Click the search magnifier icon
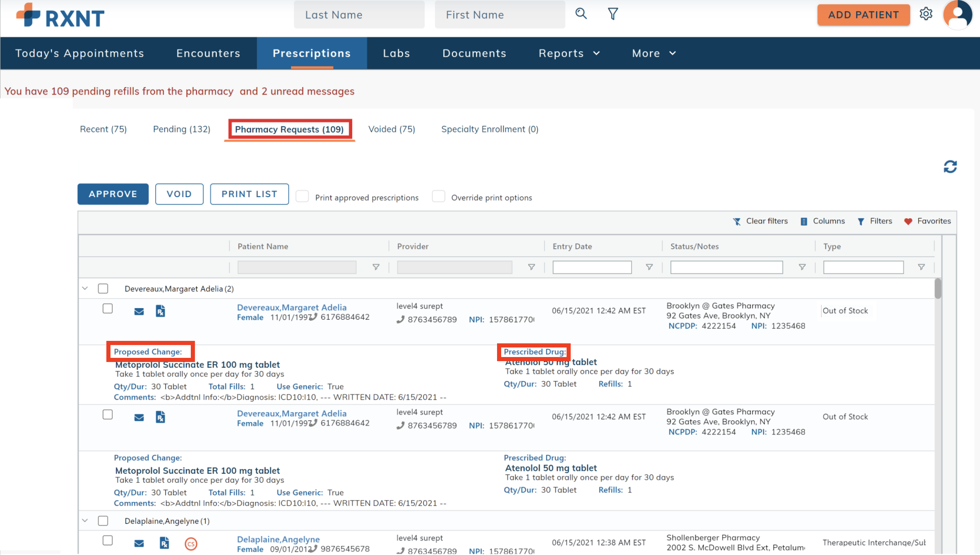 (x=581, y=14)
